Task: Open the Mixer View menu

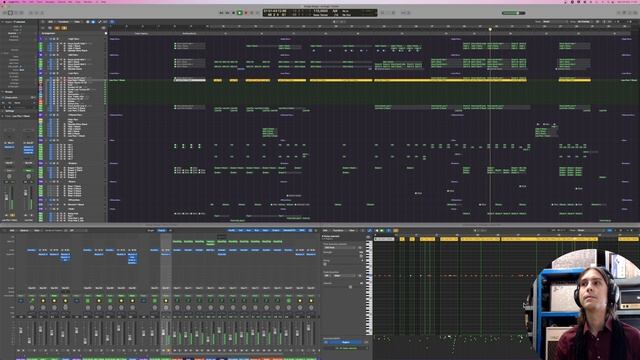Action: [x=37, y=231]
